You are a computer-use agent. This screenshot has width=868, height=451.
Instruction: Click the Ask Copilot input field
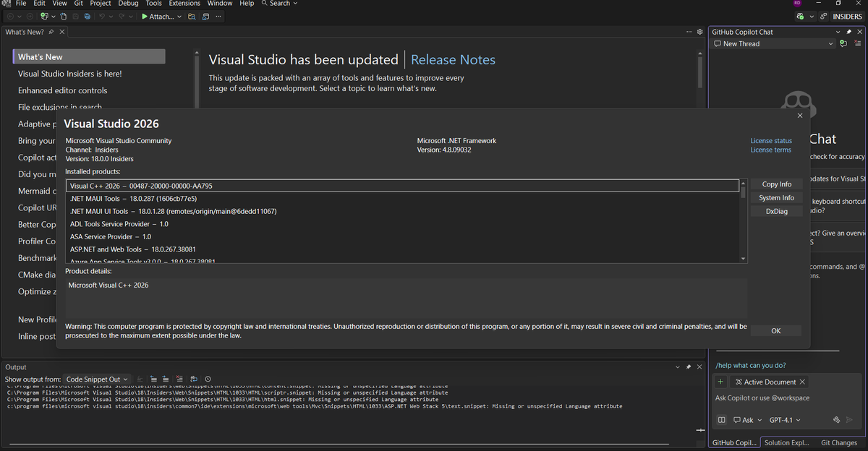click(785, 398)
